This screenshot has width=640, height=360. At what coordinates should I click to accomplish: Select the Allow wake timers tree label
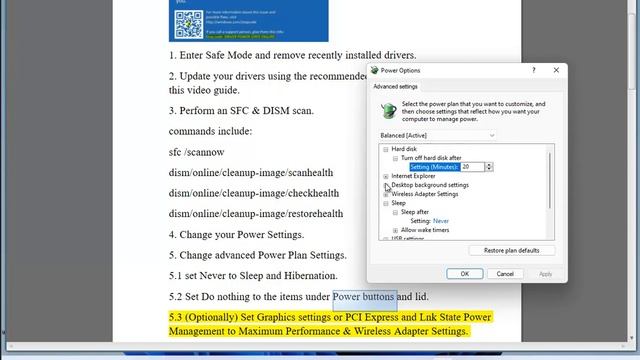pos(425,230)
